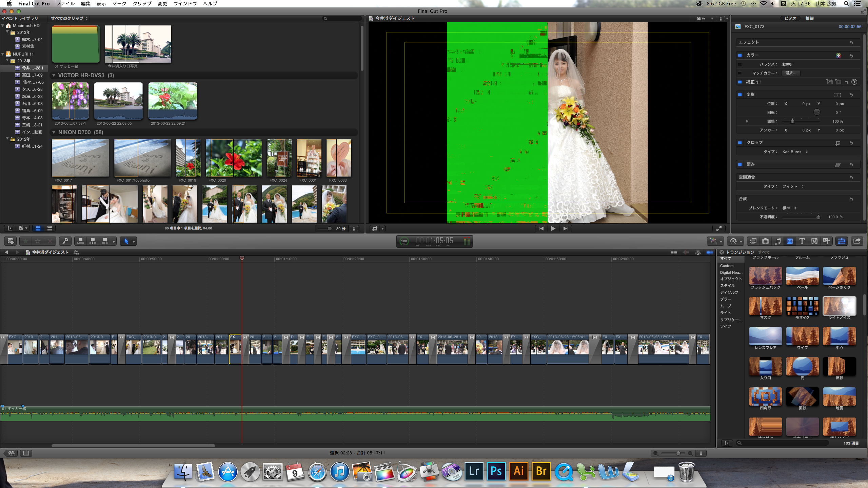The width and height of the screenshot is (868, 488).
Task: Enable the Match Color checkbox
Action: pyautogui.click(x=740, y=73)
